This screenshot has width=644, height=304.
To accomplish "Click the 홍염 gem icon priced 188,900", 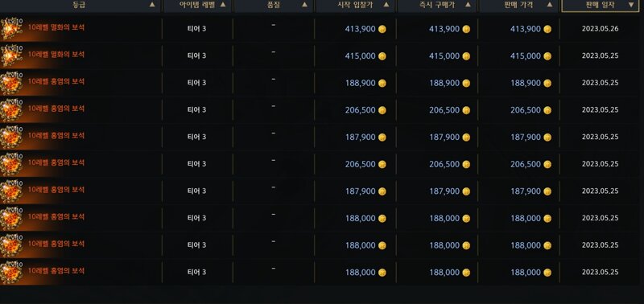I will [11, 83].
